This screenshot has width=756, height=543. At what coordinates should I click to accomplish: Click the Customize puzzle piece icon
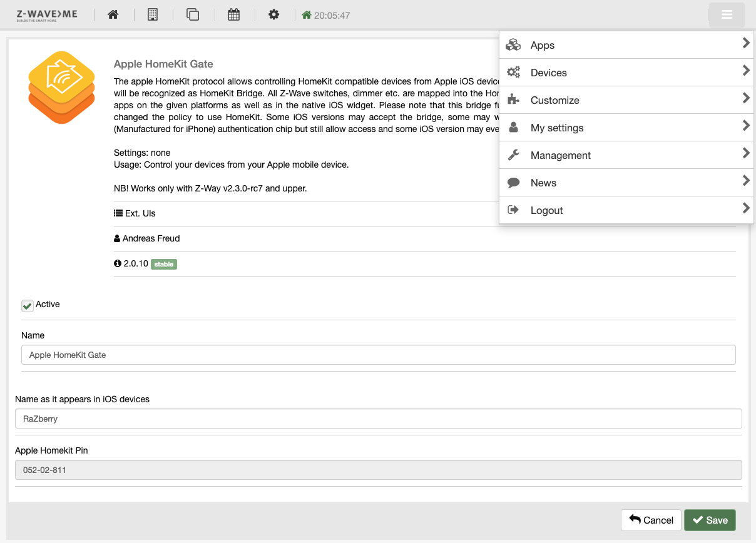514,100
